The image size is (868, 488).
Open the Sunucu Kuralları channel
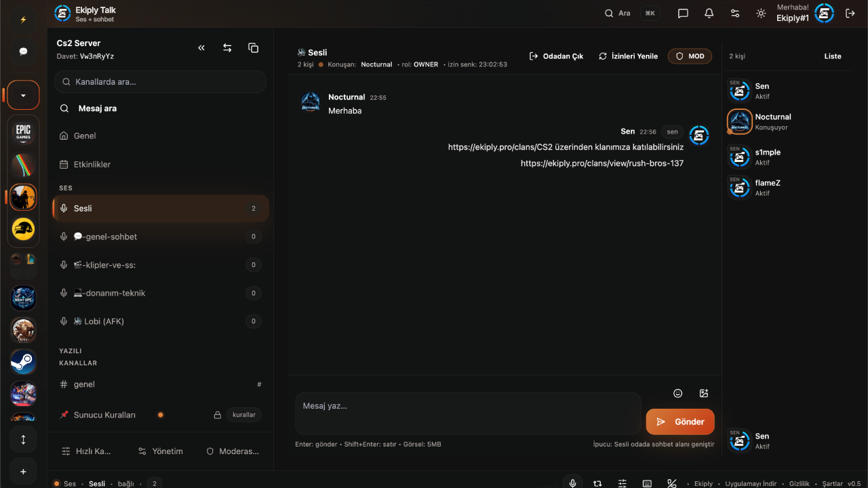[160, 415]
